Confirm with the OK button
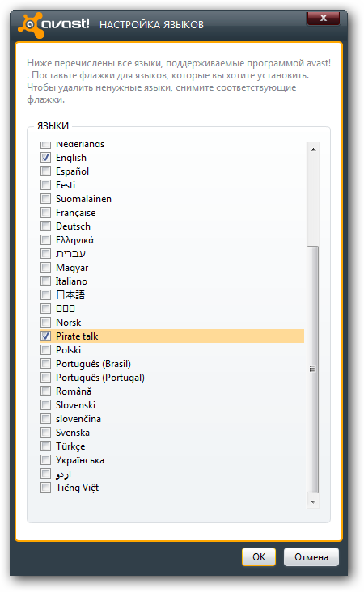 [x=259, y=557]
